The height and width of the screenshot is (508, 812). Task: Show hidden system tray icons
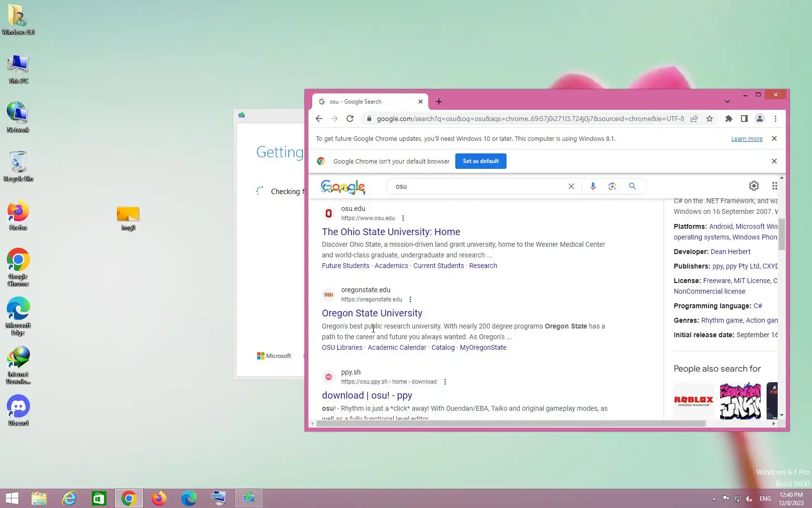click(714, 499)
